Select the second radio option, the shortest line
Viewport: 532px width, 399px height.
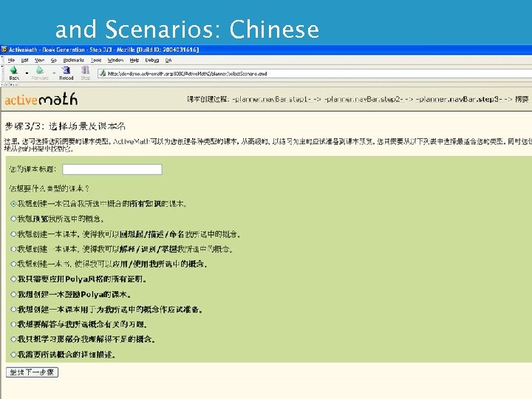click(x=13, y=219)
